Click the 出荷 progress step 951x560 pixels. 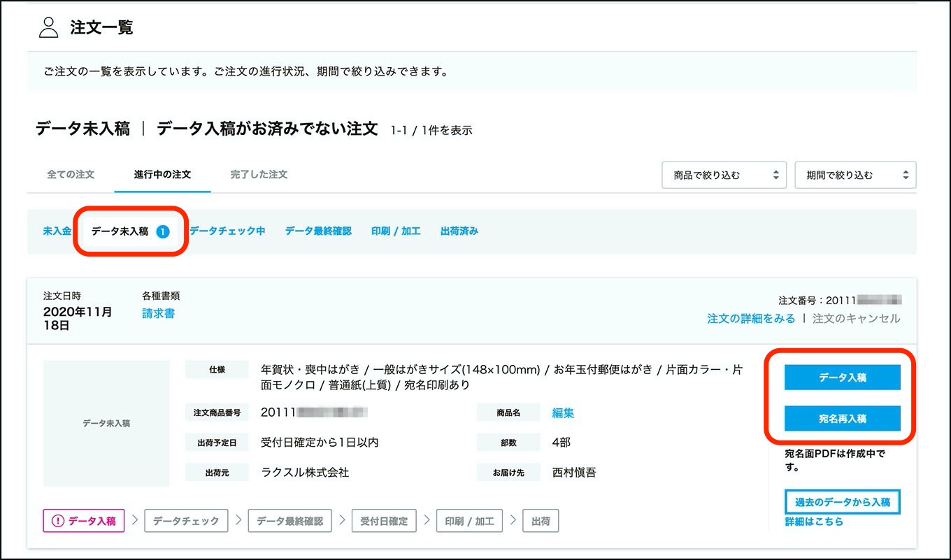tap(541, 521)
